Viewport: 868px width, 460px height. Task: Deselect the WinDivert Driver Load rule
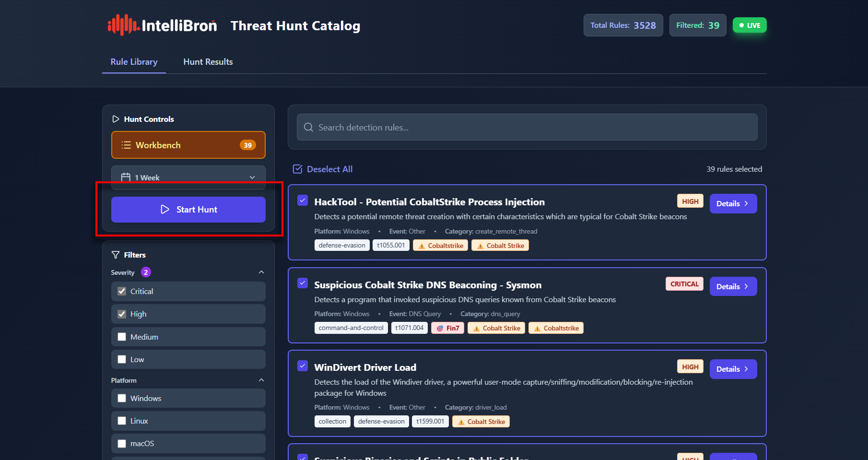click(x=303, y=366)
